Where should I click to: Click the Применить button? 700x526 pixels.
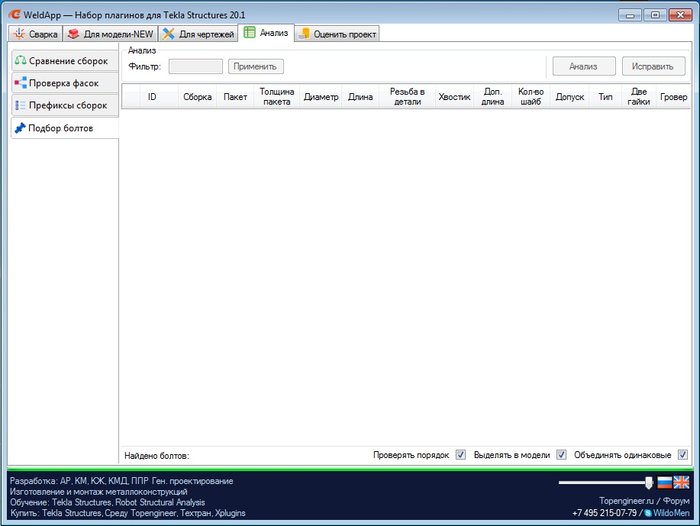click(x=256, y=67)
